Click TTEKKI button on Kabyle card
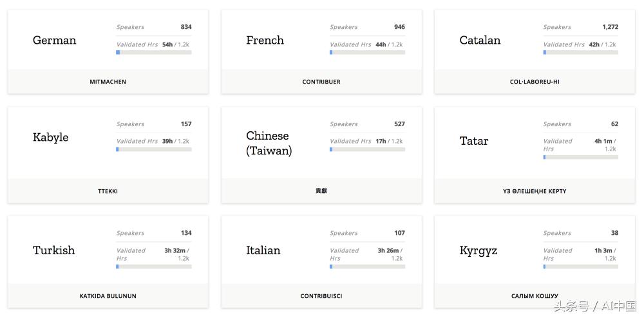Viewport: 644px width, 316px height. (108, 191)
